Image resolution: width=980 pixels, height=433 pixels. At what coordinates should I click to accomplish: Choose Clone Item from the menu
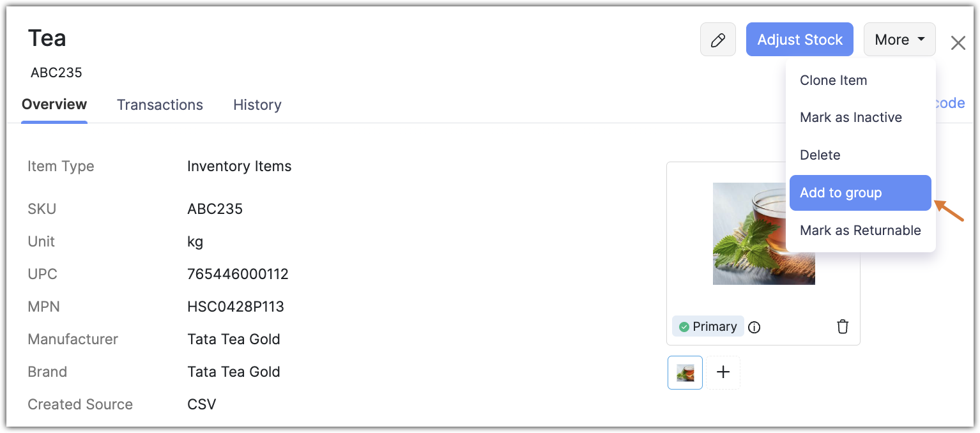(833, 80)
